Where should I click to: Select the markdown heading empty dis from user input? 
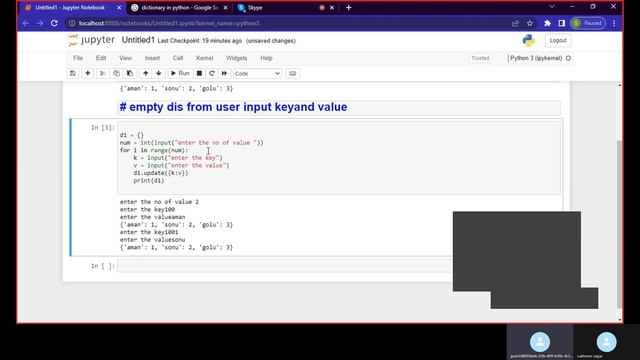pyautogui.click(x=233, y=107)
